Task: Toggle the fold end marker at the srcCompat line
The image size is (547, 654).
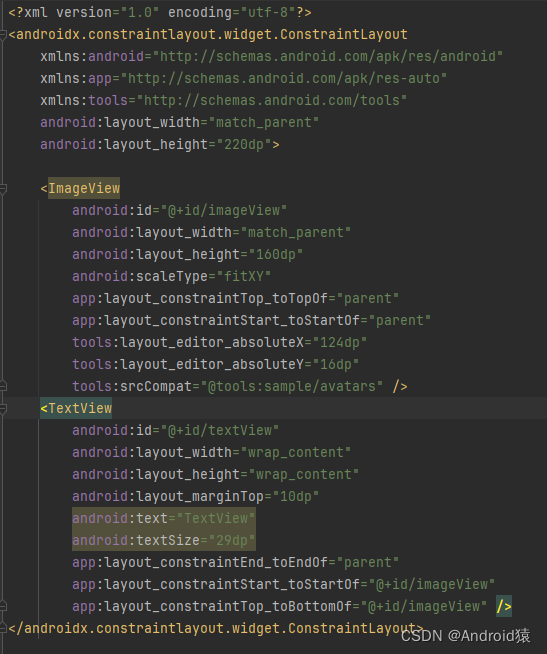Action: coord(3,387)
